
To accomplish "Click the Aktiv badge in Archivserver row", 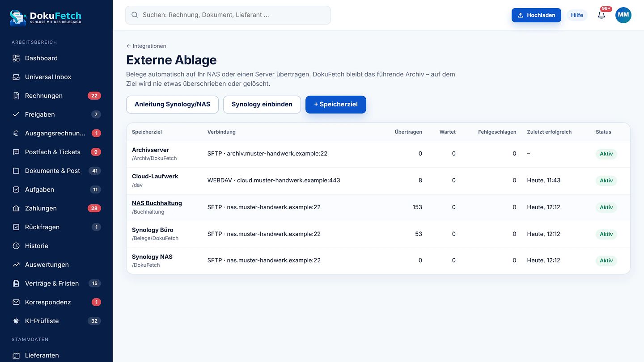I will pyautogui.click(x=606, y=154).
